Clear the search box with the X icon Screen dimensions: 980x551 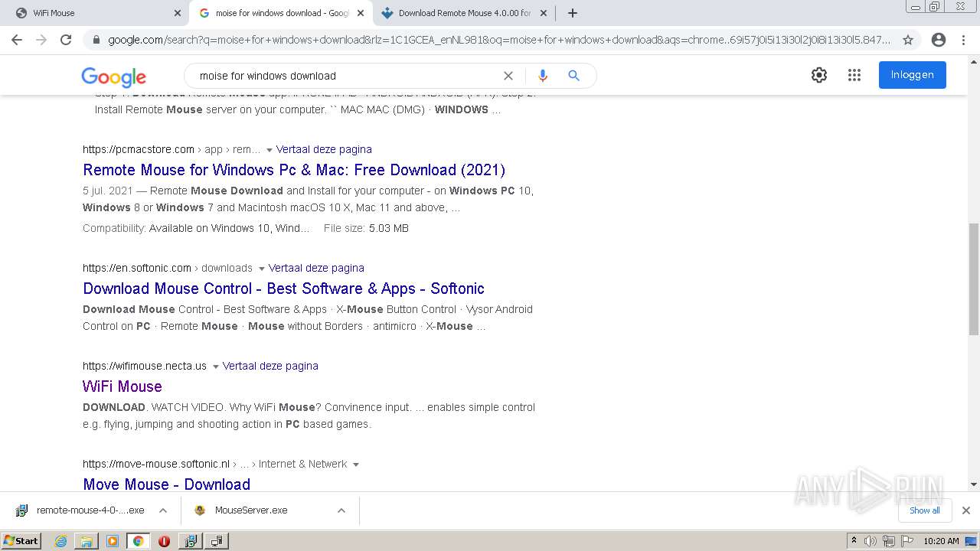click(508, 76)
